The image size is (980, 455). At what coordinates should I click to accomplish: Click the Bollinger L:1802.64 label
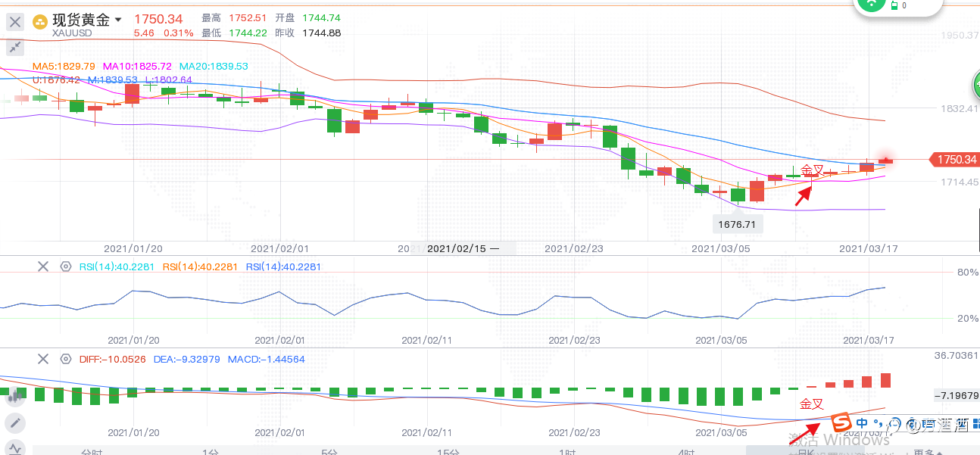[x=168, y=79]
